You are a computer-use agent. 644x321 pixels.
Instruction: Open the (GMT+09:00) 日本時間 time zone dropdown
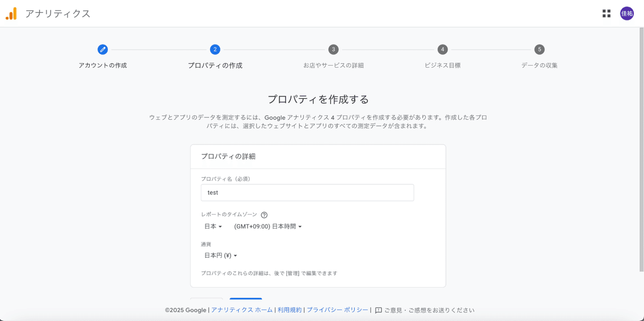(268, 227)
